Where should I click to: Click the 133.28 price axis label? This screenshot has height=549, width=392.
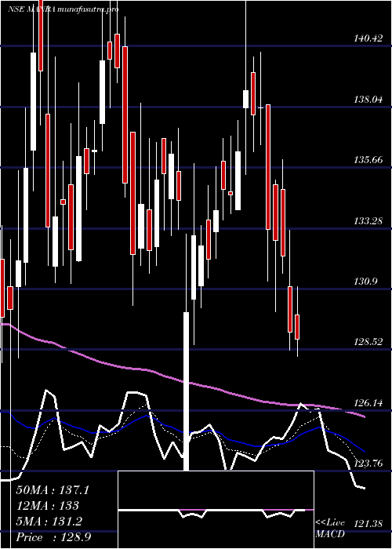tap(368, 221)
